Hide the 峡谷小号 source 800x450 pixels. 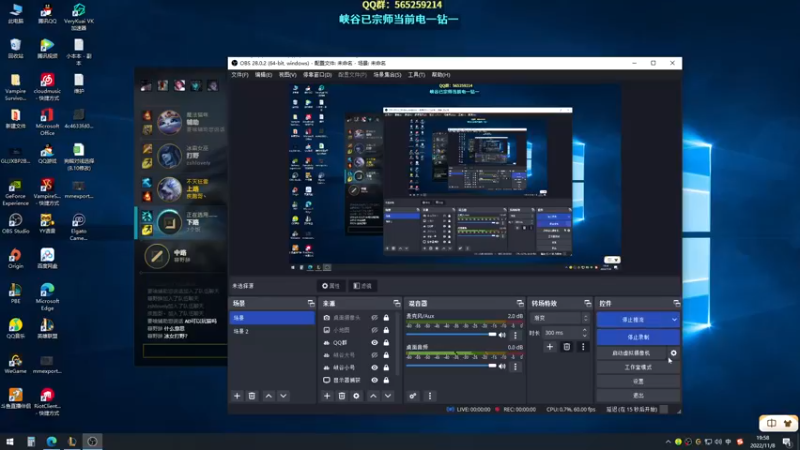[374, 367]
